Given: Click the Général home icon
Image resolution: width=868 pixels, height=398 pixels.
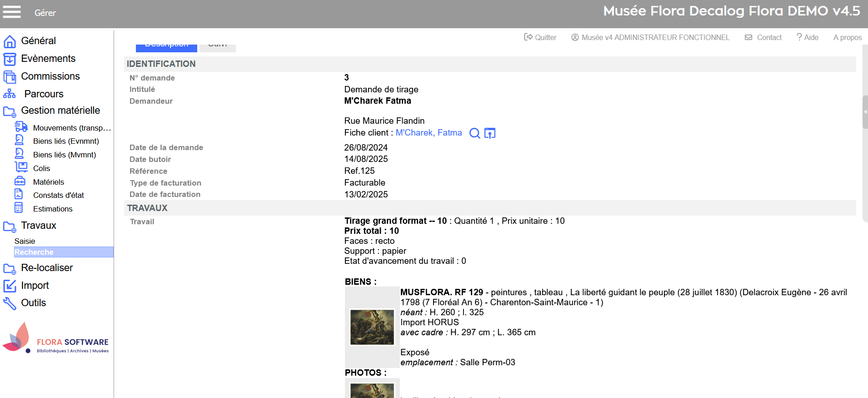Looking at the screenshot, I should click(x=10, y=41).
